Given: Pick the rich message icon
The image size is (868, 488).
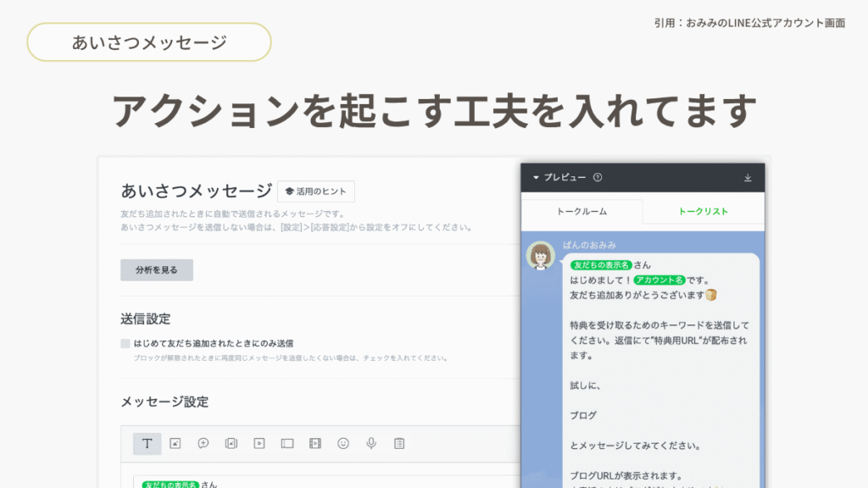Looking at the screenshot, I should (231, 443).
